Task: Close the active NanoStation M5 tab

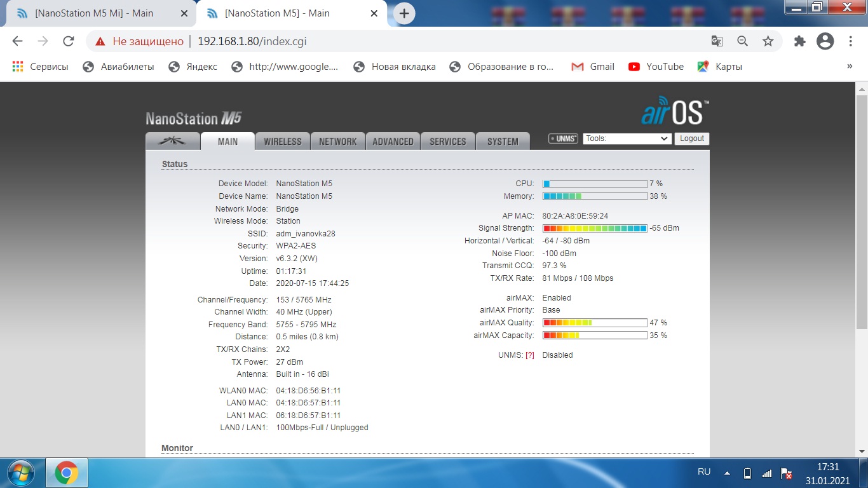Action: pos(374,13)
